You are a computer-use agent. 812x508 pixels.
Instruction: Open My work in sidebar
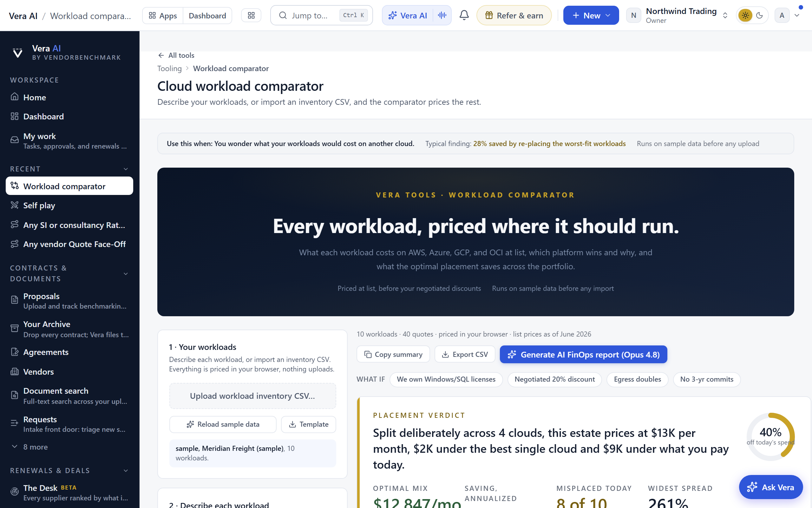coord(69,141)
